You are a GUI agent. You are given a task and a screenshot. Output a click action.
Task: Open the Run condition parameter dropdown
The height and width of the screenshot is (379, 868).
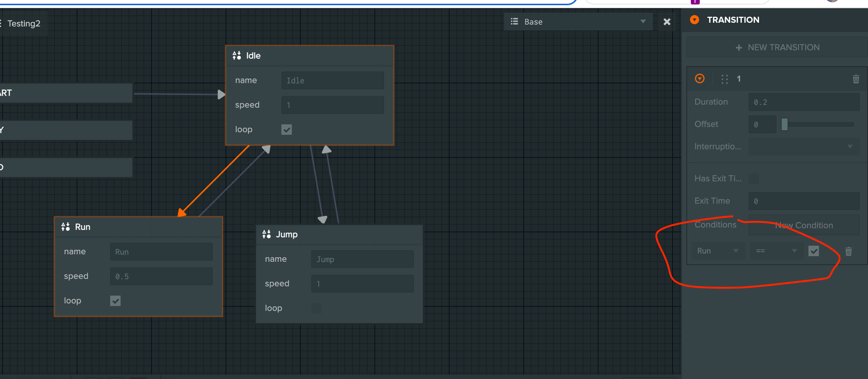pos(718,251)
